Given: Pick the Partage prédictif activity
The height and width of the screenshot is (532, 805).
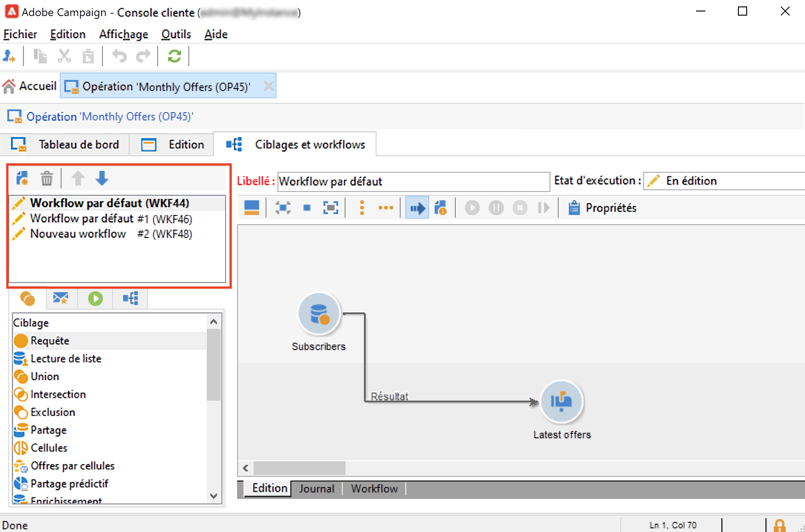Looking at the screenshot, I should click(x=110, y=484).
